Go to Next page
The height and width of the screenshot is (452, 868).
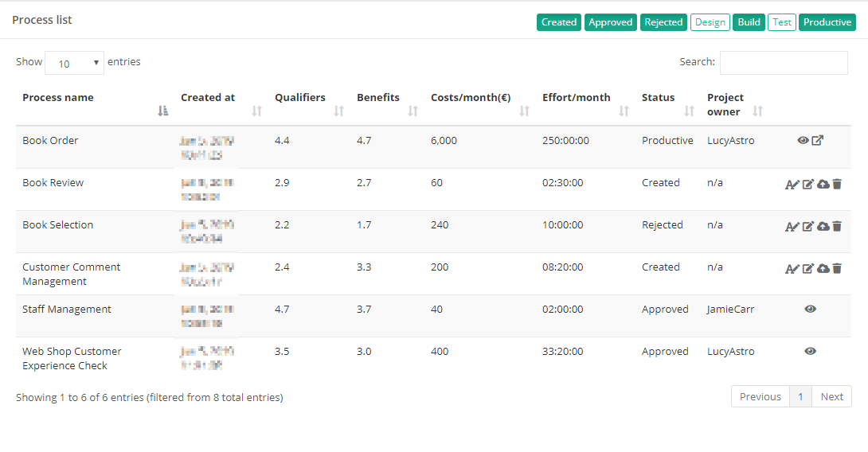click(x=831, y=396)
